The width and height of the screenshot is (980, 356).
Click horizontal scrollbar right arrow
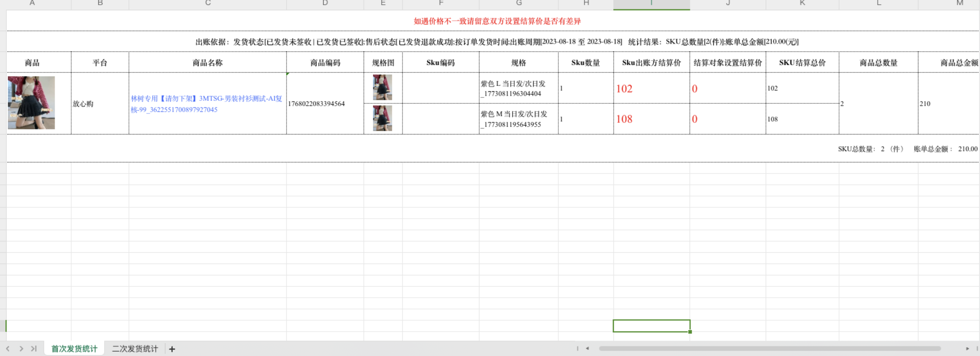click(968, 349)
